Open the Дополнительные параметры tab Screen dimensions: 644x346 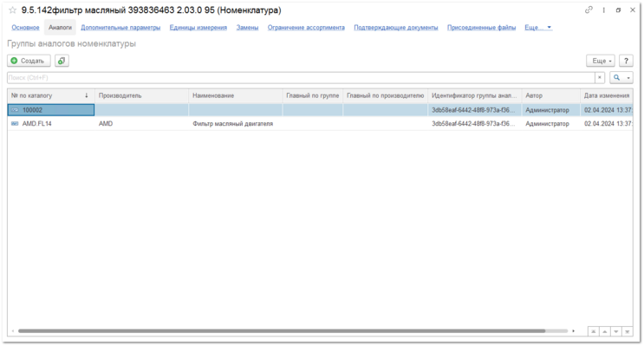120,28
